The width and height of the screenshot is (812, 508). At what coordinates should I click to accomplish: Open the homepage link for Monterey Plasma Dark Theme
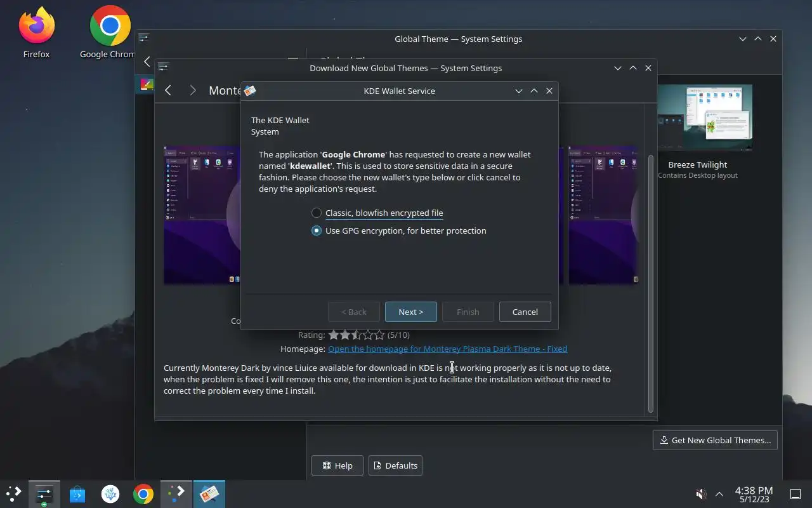click(x=447, y=349)
